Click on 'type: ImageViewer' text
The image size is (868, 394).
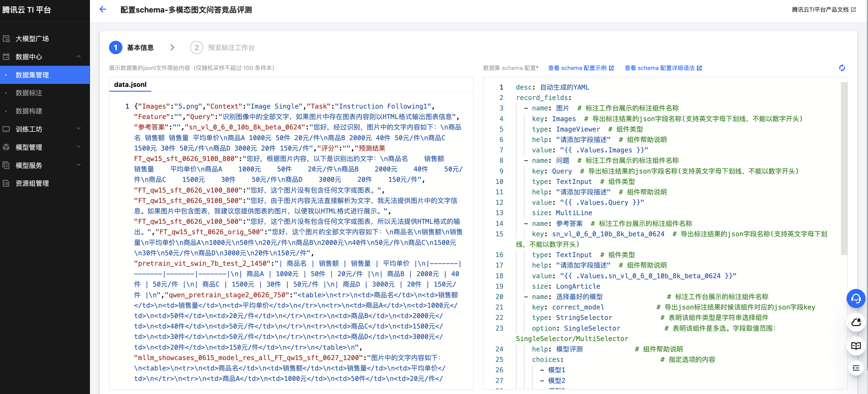pyautogui.click(x=566, y=129)
